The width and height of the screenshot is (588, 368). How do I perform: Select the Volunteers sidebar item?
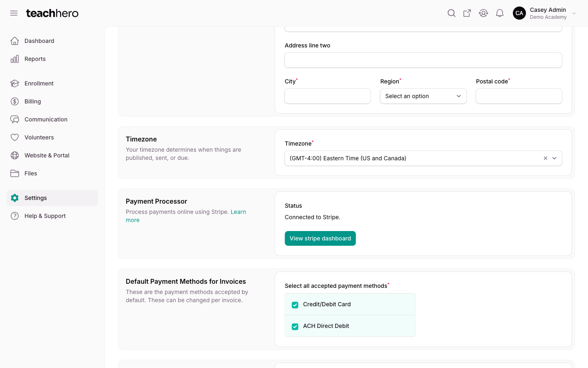(x=52, y=137)
